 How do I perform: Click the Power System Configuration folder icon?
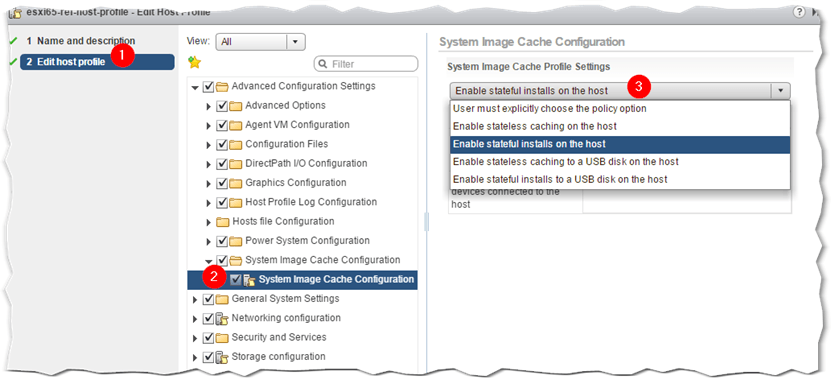tap(235, 242)
